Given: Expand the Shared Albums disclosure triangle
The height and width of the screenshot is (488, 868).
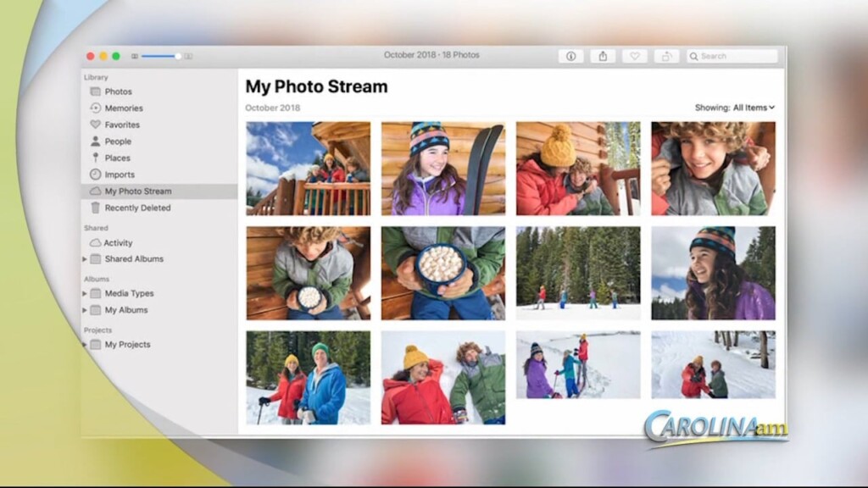Looking at the screenshot, I should pos(85,259).
